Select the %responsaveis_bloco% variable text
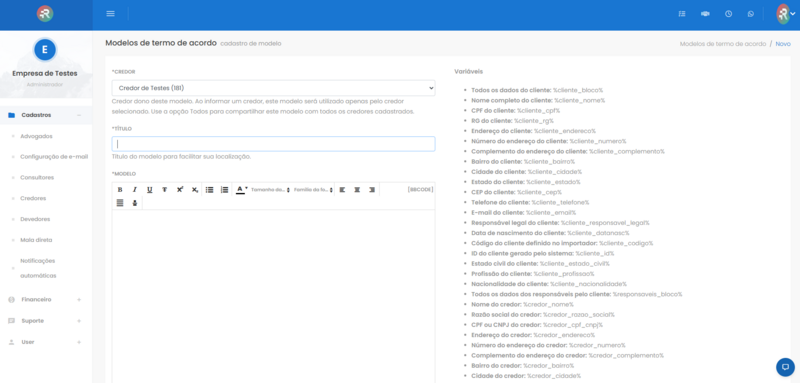800x383 pixels. [x=647, y=294]
